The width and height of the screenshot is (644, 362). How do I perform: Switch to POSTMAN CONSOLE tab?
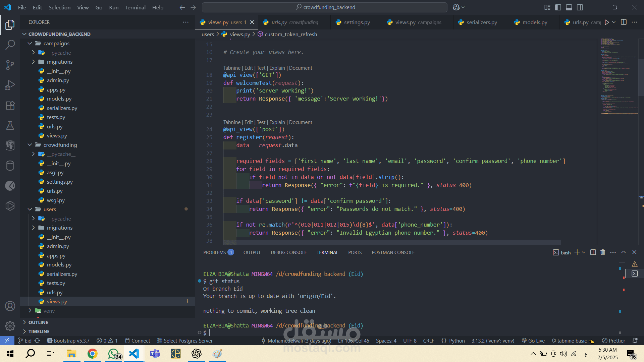(393, 252)
